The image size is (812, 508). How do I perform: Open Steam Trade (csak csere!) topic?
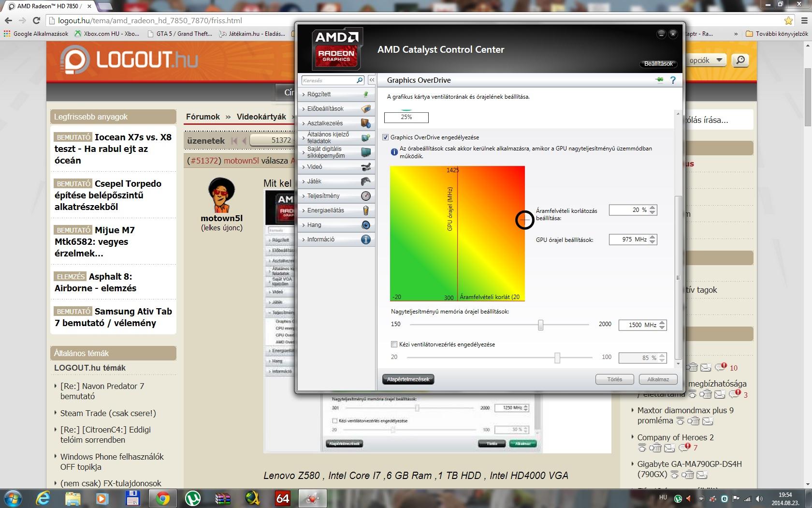(108, 413)
